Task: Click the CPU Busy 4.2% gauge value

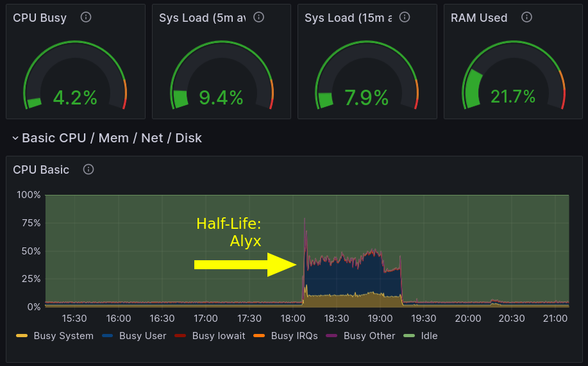Action: pos(75,97)
